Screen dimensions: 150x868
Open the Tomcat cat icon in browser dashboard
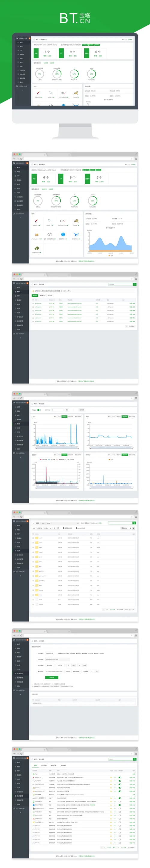tap(76, 221)
